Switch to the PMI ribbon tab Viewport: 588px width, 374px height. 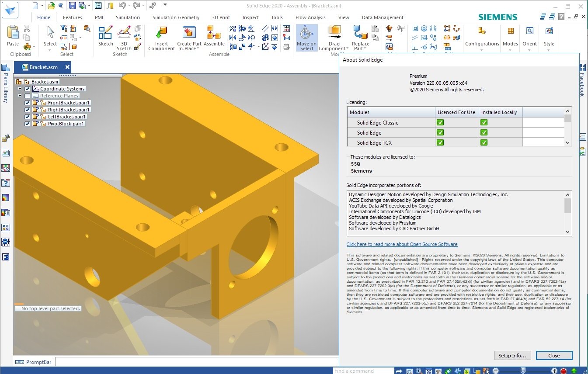tap(99, 17)
